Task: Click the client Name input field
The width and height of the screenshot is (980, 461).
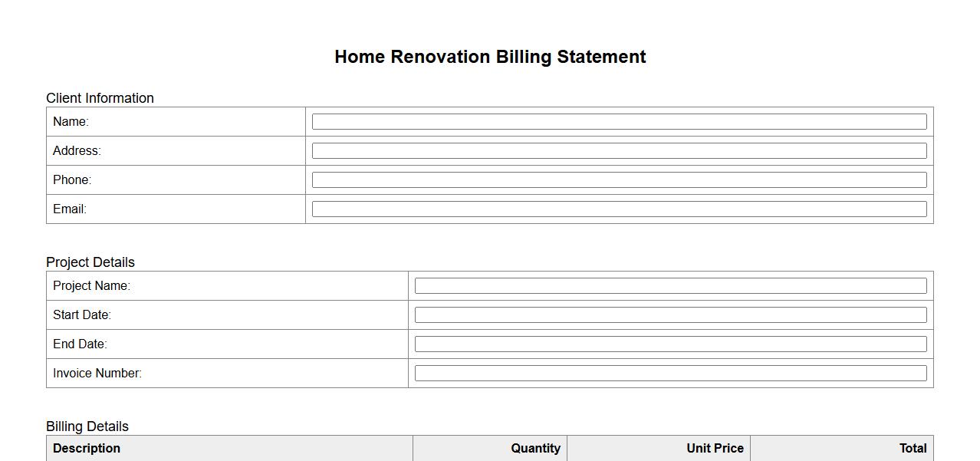Action: (619, 121)
